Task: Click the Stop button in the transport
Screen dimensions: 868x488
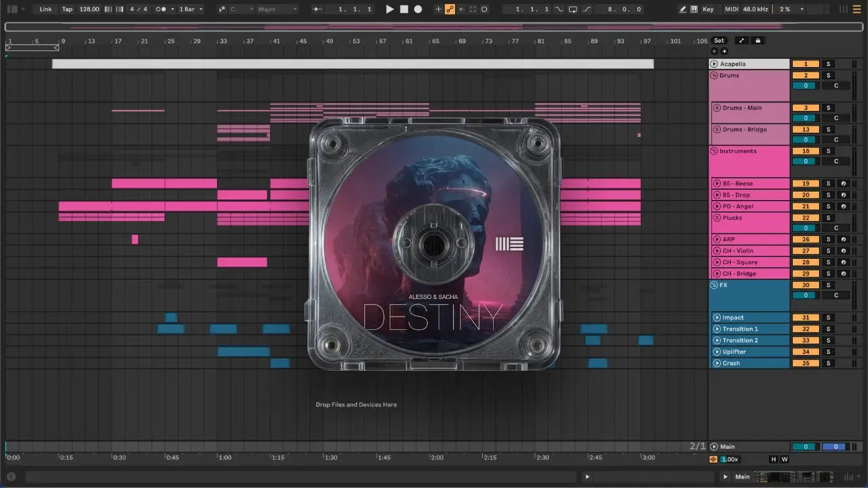Action: (x=404, y=9)
